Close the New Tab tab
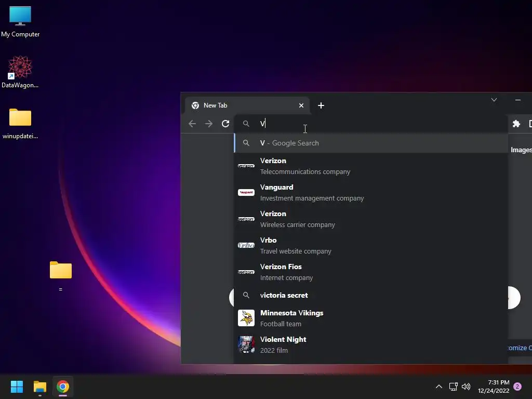This screenshot has height=399, width=532. [301, 105]
